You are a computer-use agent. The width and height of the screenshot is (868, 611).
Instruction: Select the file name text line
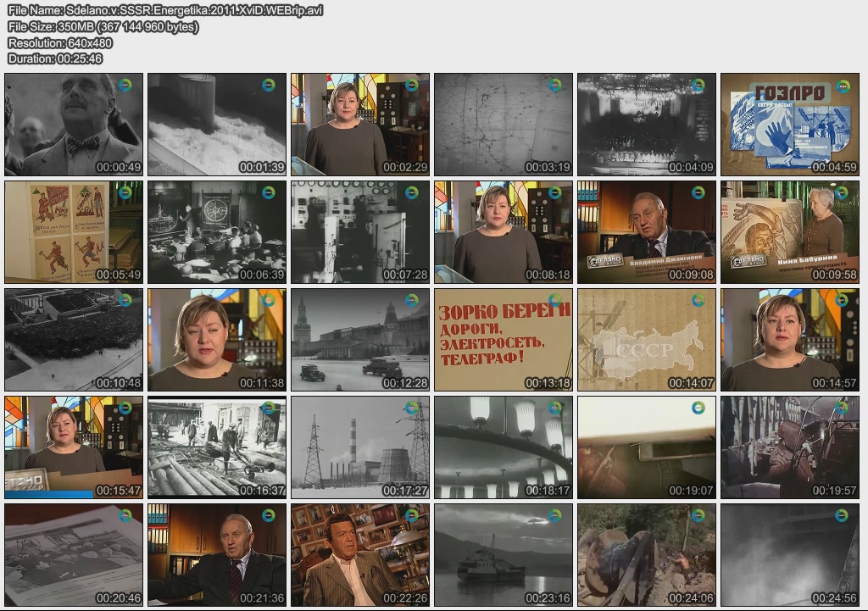coord(164,10)
